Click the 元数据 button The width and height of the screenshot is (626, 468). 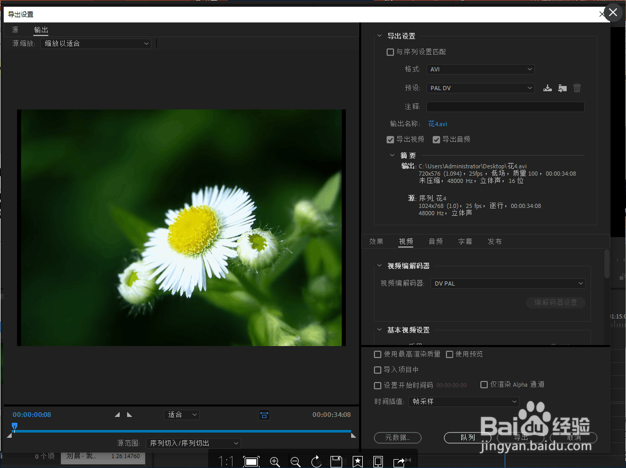398,438
